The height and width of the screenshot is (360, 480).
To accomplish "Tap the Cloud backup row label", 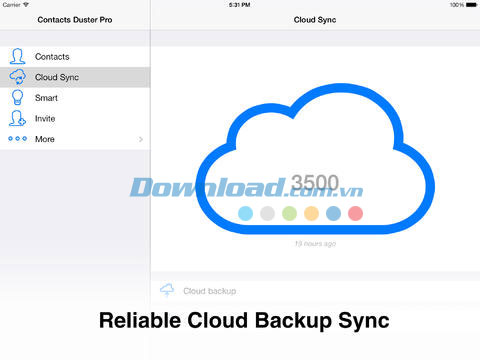I will pos(210,291).
